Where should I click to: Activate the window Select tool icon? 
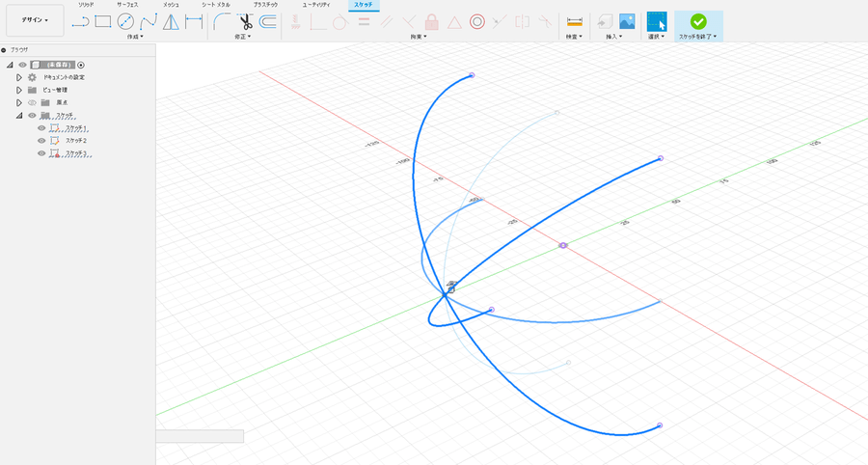click(x=657, y=22)
